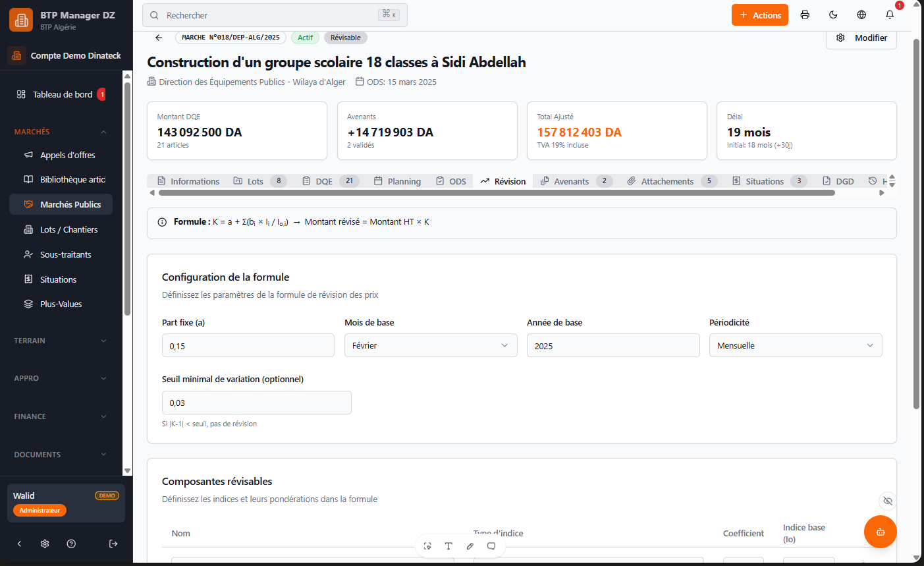This screenshot has width=924, height=566.
Task: Click the Seuil minimal de variation input
Action: pyautogui.click(x=257, y=403)
